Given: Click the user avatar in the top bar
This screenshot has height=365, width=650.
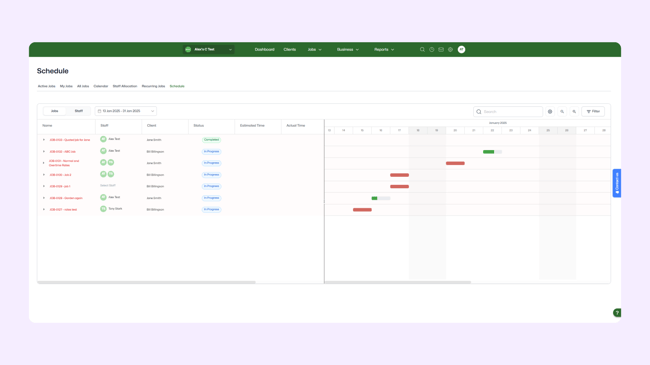Looking at the screenshot, I should (x=461, y=49).
